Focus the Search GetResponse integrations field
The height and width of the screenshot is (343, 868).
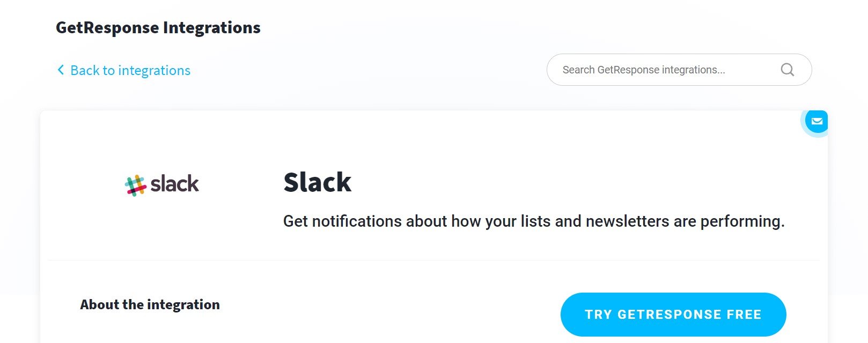pyautogui.click(x=679, y=70)
